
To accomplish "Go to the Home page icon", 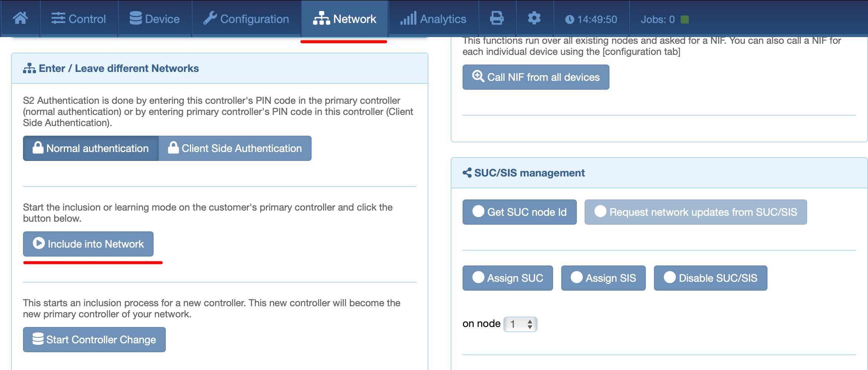I will pos(20,18).
